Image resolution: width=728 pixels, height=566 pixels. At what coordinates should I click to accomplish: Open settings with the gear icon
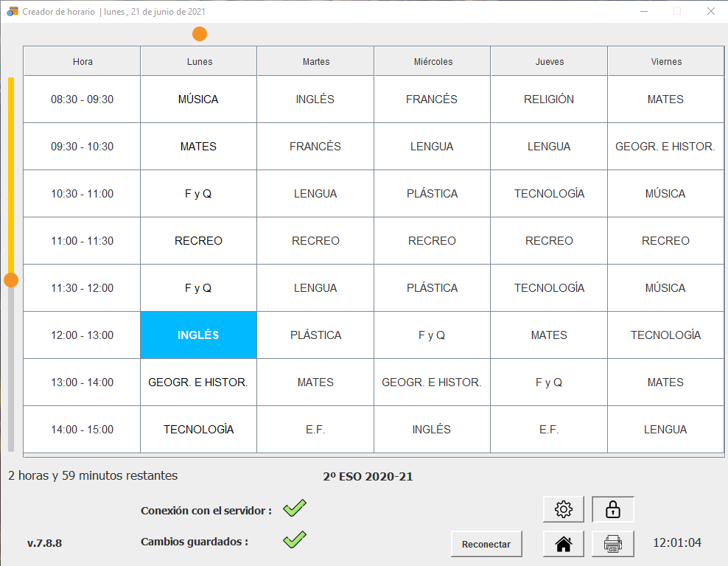[564, 509]
